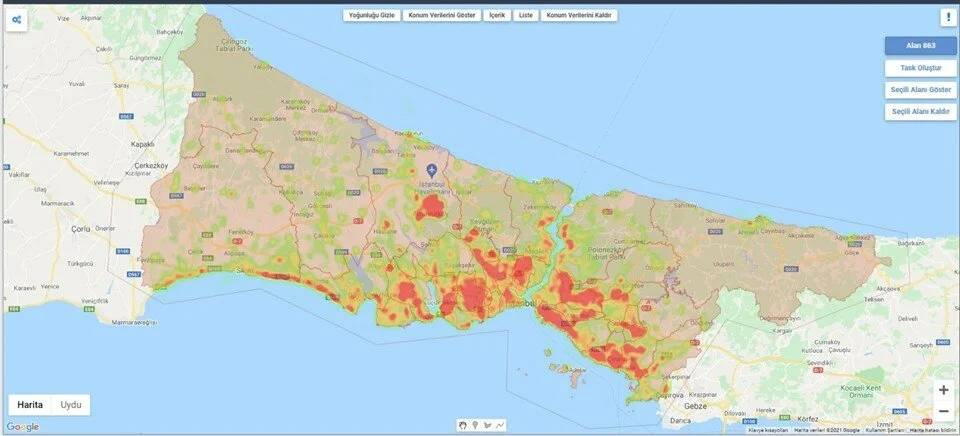The image size is (960, 436).
Task: Click the Google logo
Action: [x=22, y=427]
